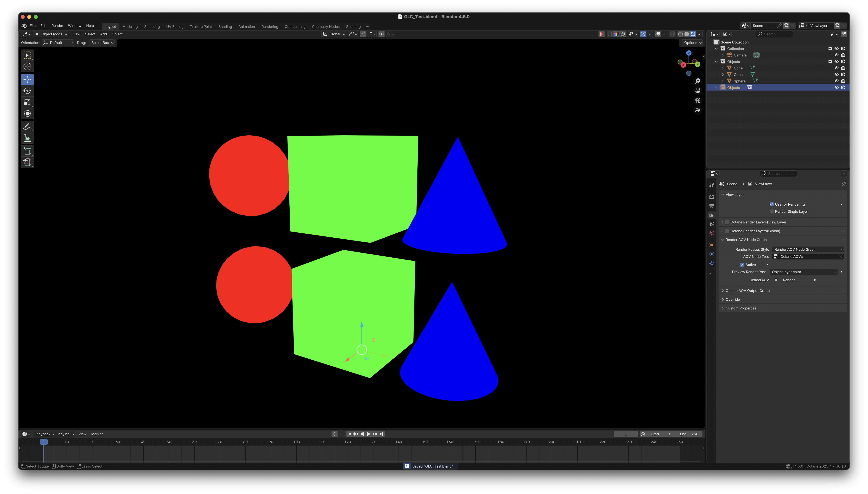Uncheck the Active checkbox in Render AOV
Image resolution: width=868 pixels, height=494 pixels.
pos(742,265)
